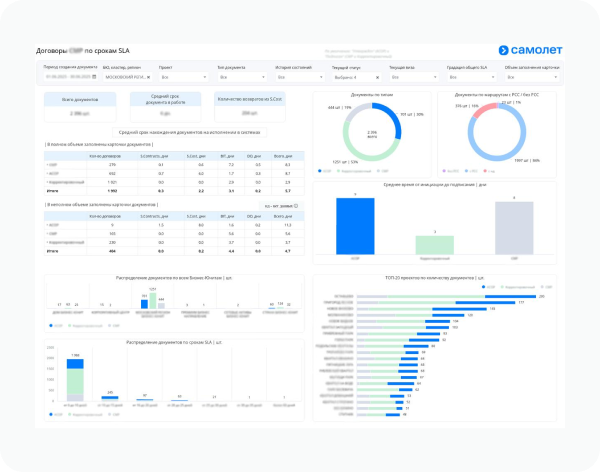
Task: Toggle the blue legend marker in the SLA distribution chart
Action: point(51,415)
